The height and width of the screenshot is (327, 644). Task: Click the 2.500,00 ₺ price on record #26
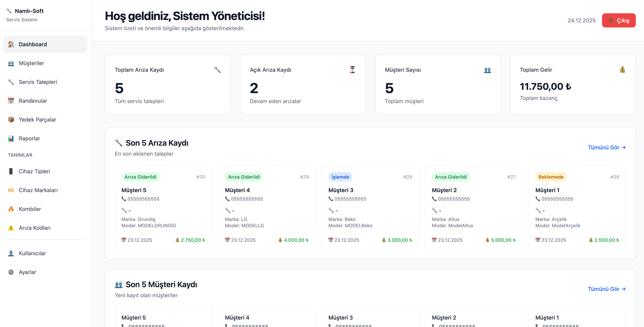pos(607,240)
